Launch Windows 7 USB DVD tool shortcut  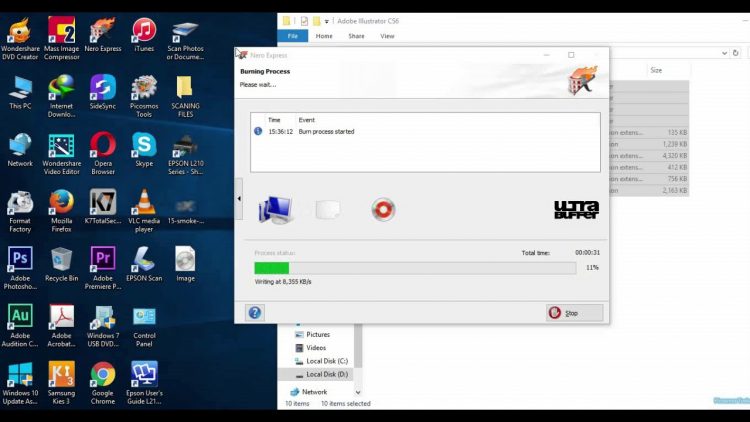click(x=103, y=326)
